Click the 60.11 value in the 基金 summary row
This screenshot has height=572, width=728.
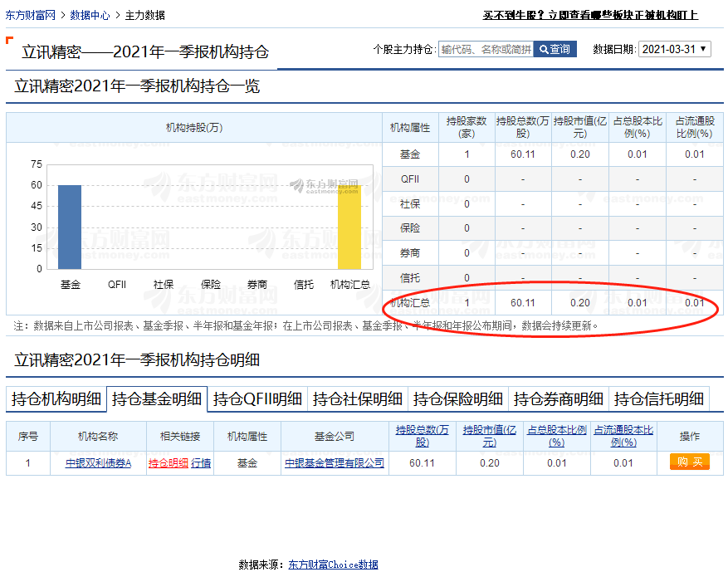coord(523,154)
